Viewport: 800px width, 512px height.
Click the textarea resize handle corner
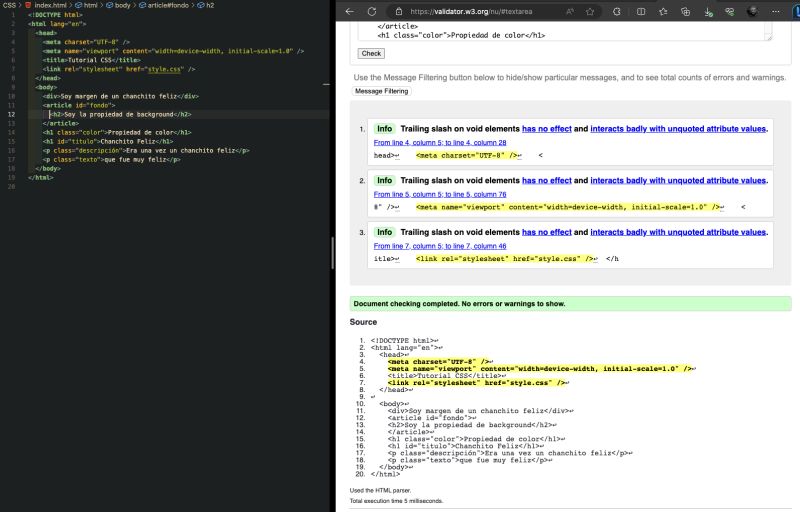click(x=769, y=37)
